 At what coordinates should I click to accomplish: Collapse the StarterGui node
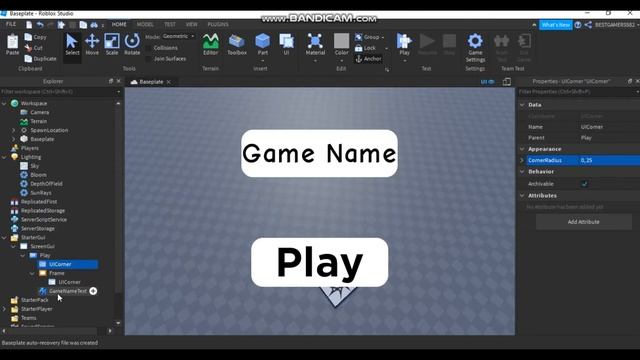click(4, 238)
